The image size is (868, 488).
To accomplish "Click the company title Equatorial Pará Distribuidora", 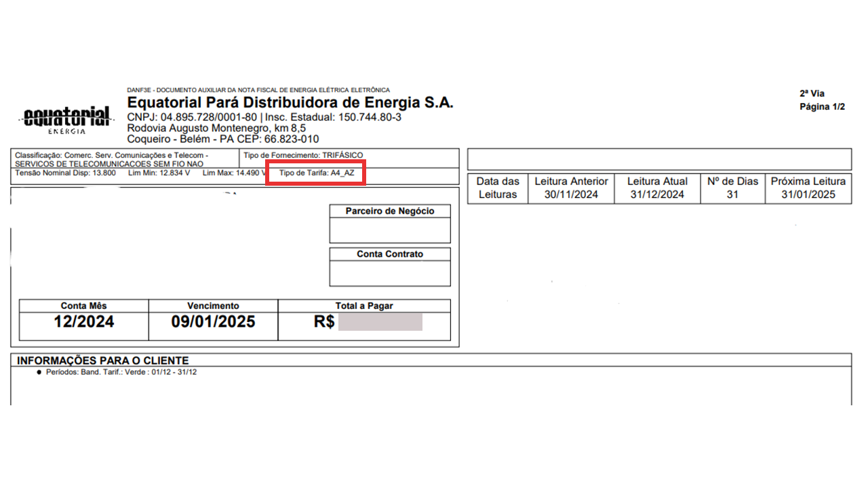I will pyautogui.click(x=290, y=103).
